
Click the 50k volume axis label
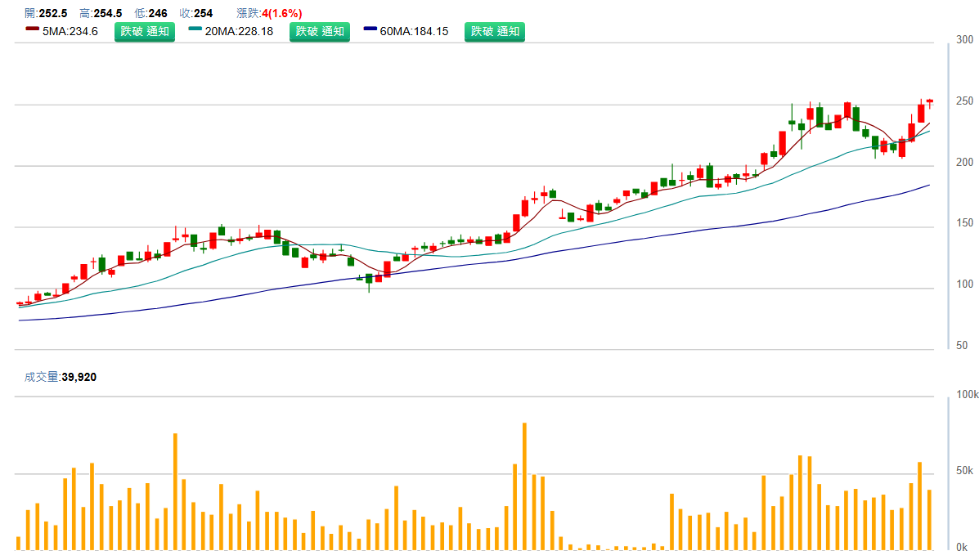point(964,471)
